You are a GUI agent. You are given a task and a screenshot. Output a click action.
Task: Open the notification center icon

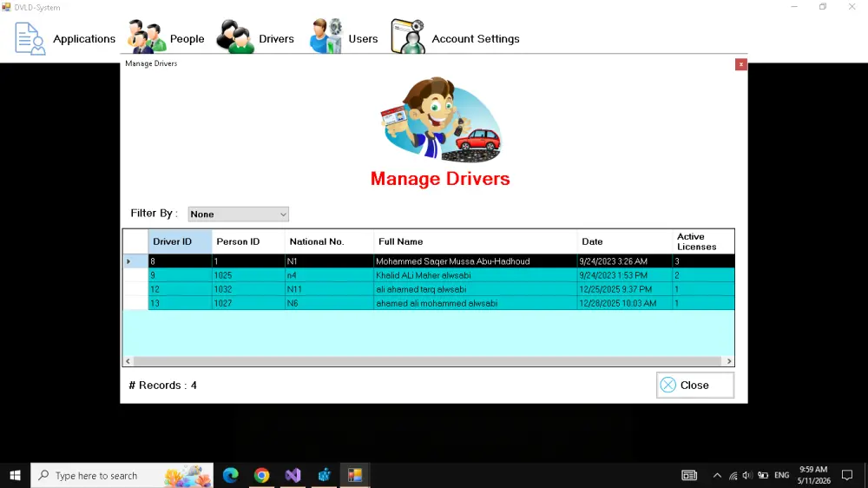click(847, 475)
